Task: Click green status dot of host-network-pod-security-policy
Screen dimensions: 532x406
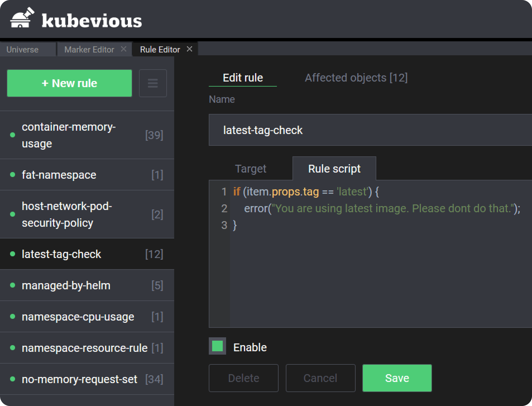Action: (13, 214)
